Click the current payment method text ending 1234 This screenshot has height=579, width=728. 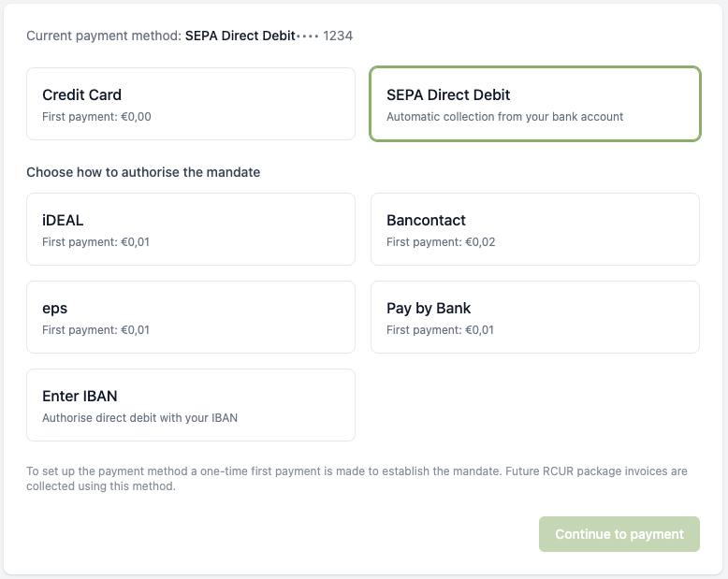tap(189, 36)
